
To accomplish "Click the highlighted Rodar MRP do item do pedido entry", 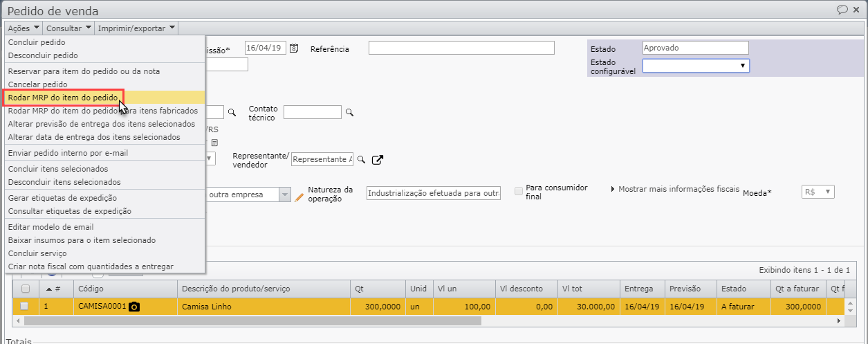I will coord(104,98).
